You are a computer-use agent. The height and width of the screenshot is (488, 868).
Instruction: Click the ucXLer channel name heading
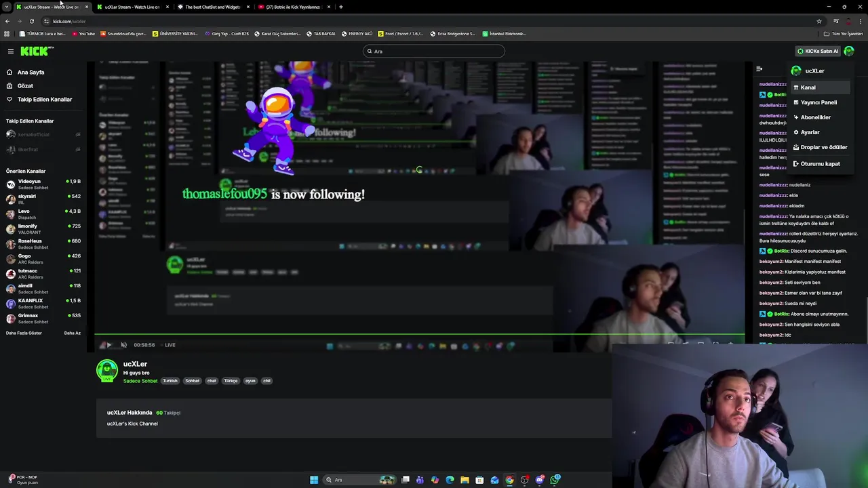[x=135, y=364]
